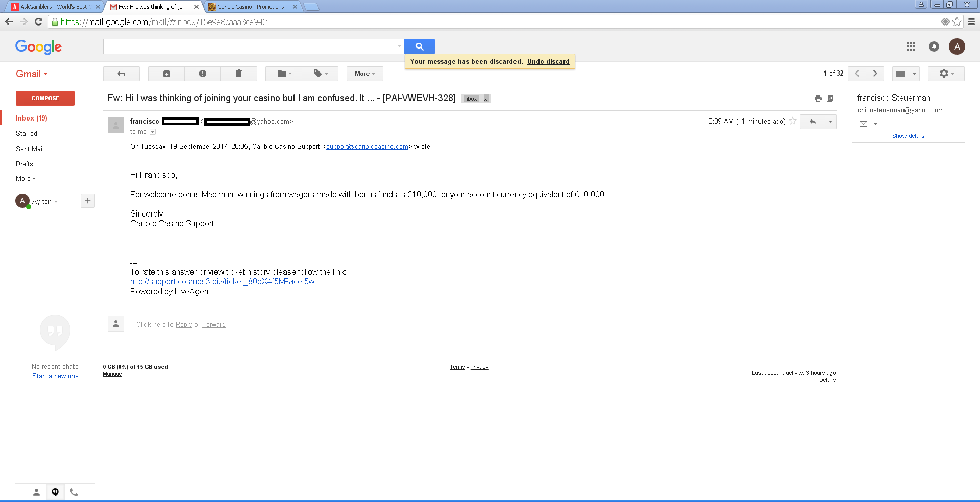Click in the Gmail search field
Screen dimensions: 980x502
click(x=249, y=46)
